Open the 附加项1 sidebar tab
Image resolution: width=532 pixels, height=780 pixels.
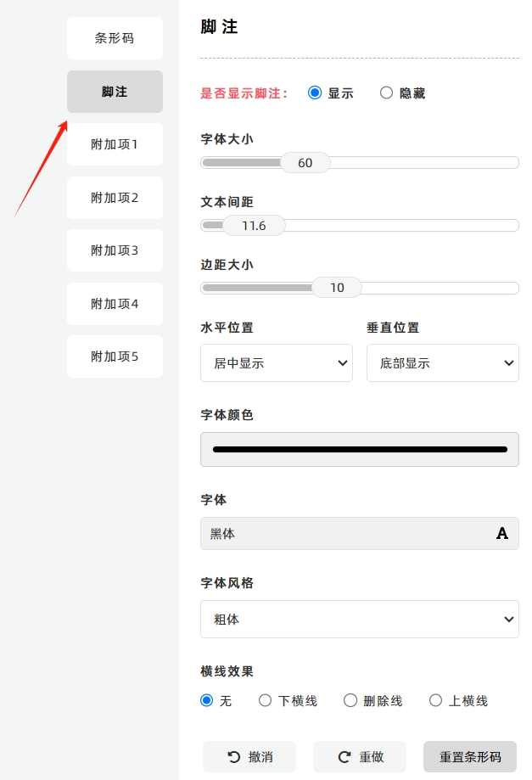click(x=115, y=144)
